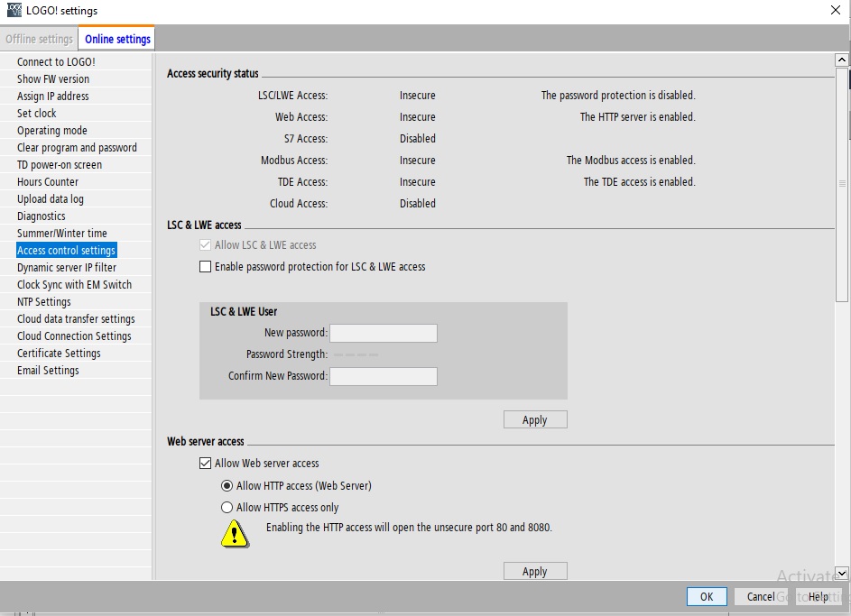This screenshot has width=851, height=616.
Task: Focus the Confirm New Password field
Action: pos(384,376)
